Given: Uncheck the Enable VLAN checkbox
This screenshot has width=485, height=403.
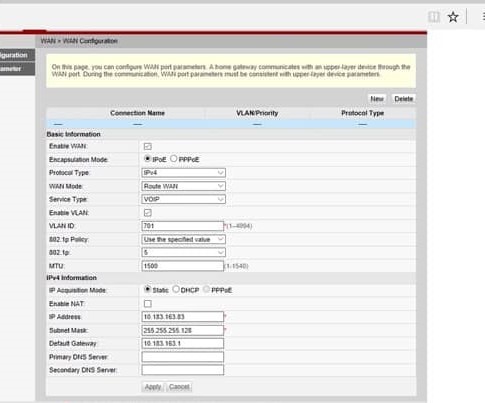Looking at the screenshot, I should (148, 213).
